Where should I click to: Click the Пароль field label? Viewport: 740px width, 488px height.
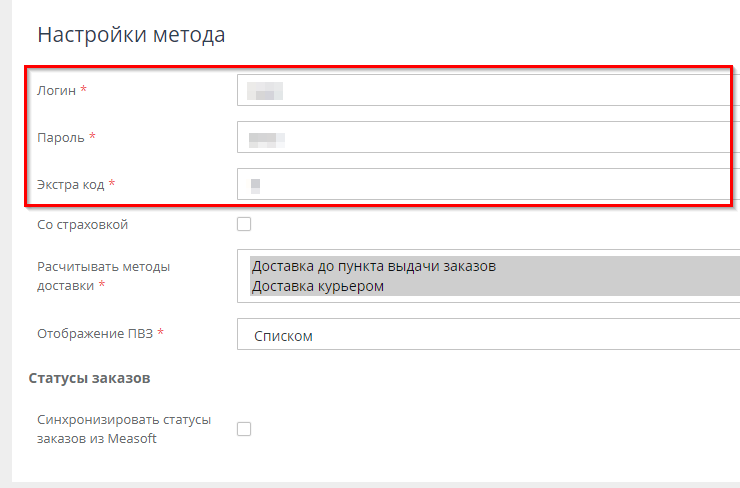tap(60, 137)
